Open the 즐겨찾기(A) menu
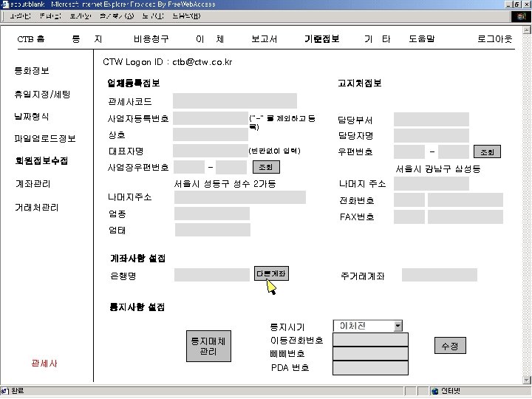The height and width of the screenshot is (399, 532). 117,16
